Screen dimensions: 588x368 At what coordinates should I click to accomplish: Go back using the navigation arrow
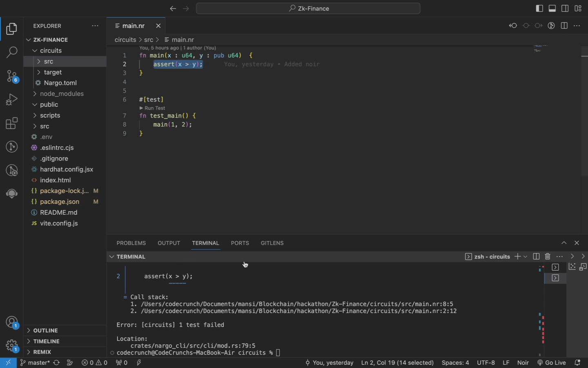(x=173, y=9)
